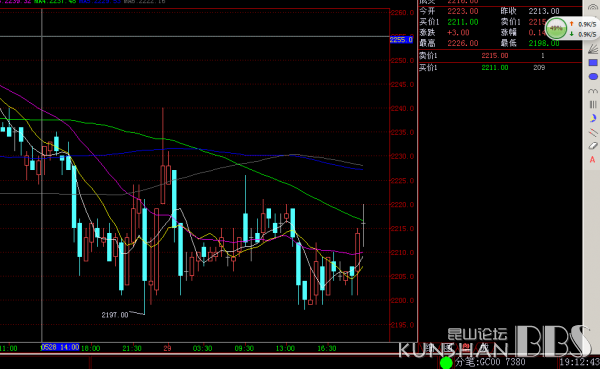Click the 分笔:GC00 7380 status text
The image size is (600, 369).
(x=490, y=362)
